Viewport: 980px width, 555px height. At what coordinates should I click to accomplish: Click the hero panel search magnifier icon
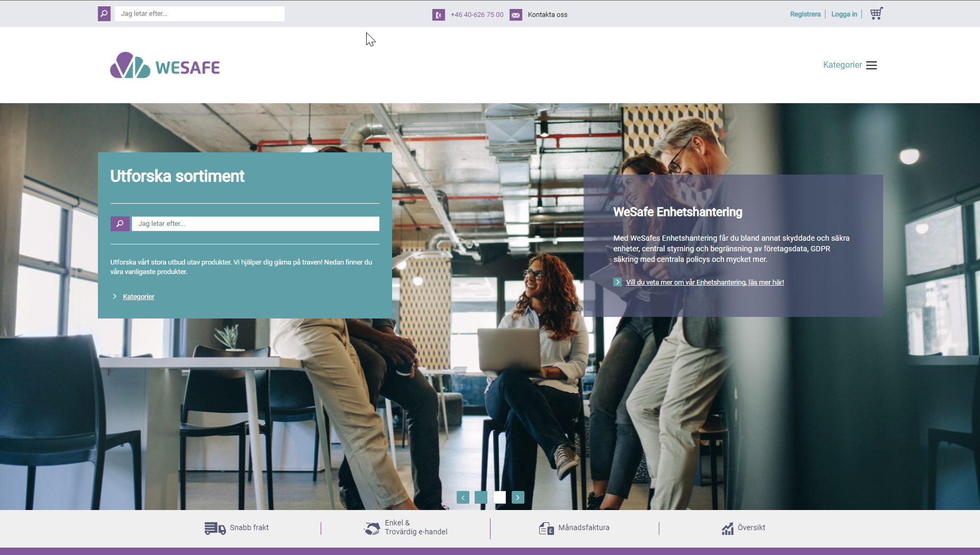(x=120, y=224)
